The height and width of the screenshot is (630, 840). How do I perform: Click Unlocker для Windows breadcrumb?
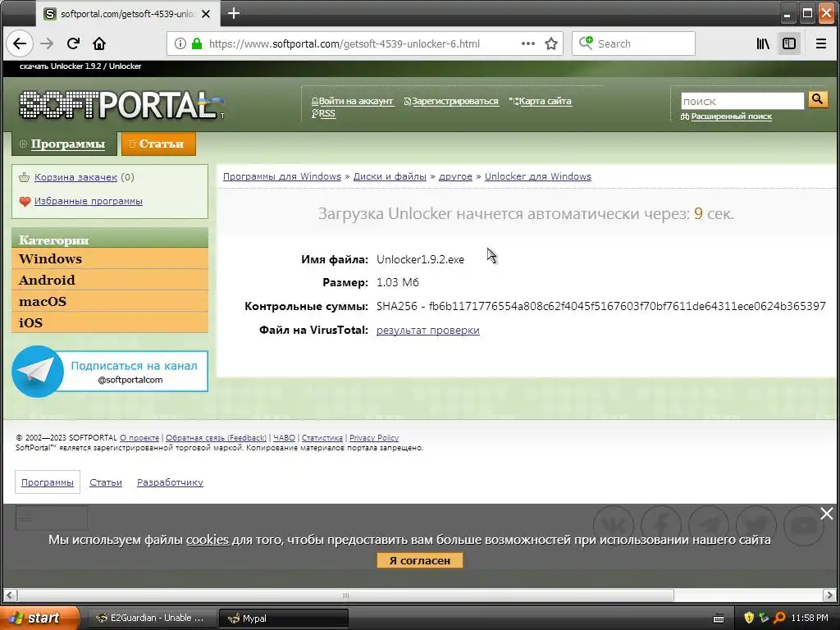pos(538,176)
